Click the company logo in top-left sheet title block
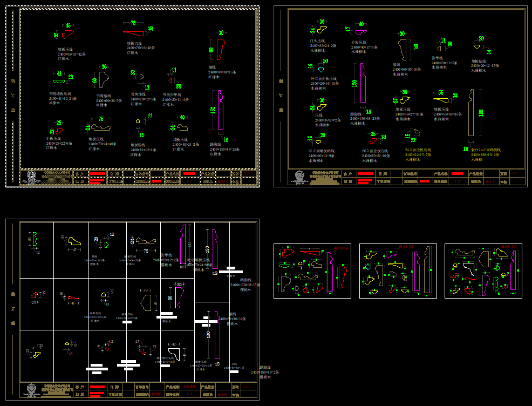532x406 pixels. [x=31, y=177]
